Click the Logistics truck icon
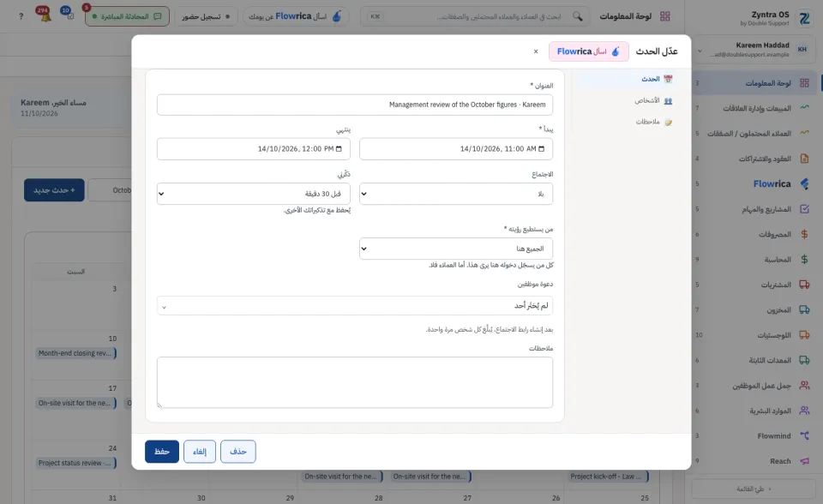 point(804,334)
